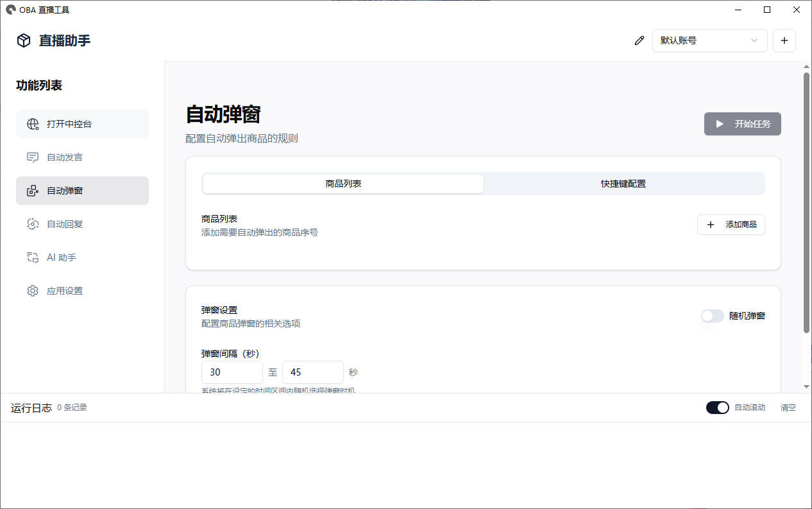Click the globe icon for 打开中控台
This screenshot has width=812, height=509.
point(33,124)
